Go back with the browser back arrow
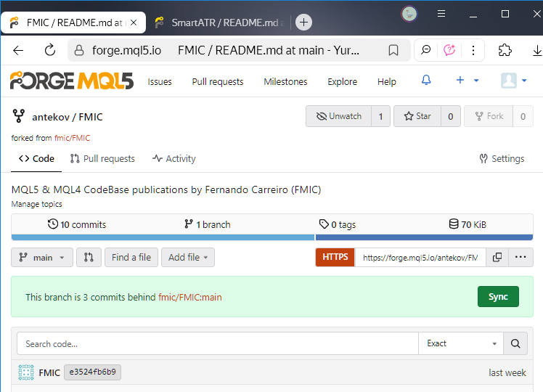Image resolution: width=543 pixels, height=392 pixels. pos(18,51)
